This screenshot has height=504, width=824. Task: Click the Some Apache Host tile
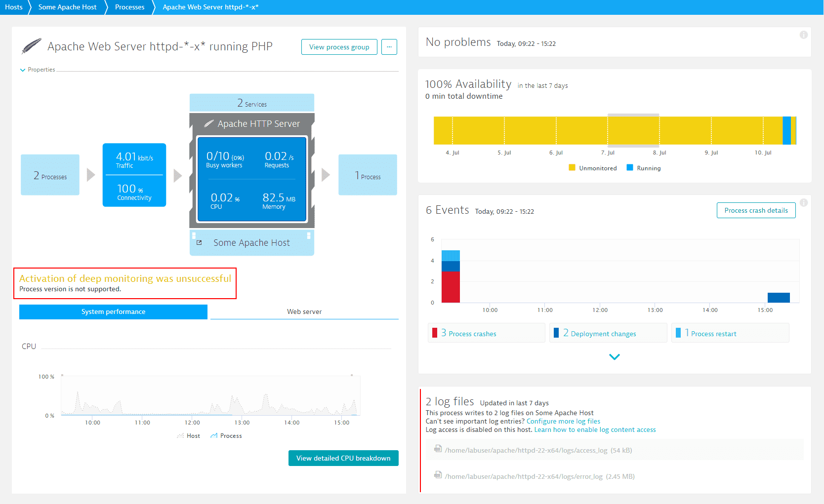pos(252,242)
